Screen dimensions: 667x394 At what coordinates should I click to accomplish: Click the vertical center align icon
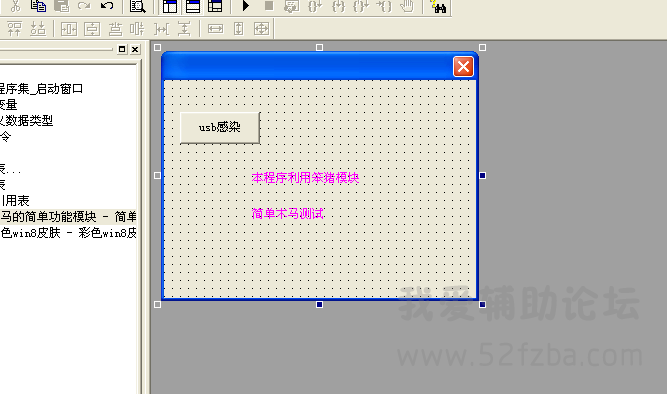click(137, 29)
